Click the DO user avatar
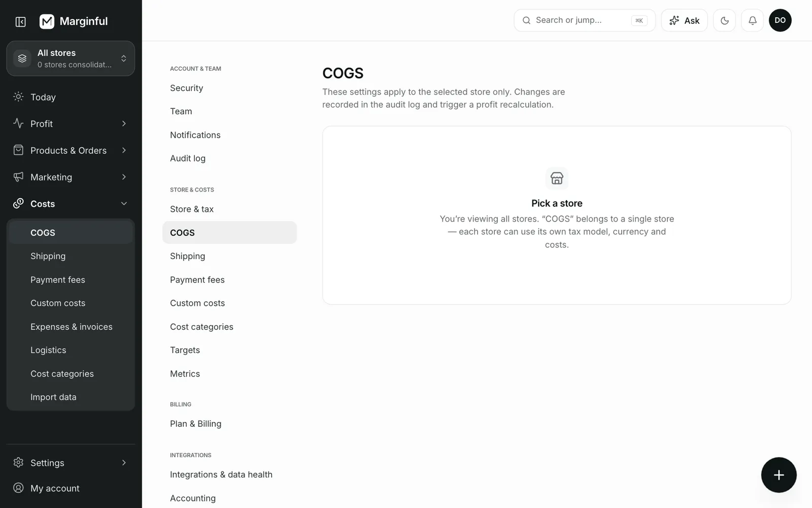Viewport: 812px width, 508px height. click(780, 20)
